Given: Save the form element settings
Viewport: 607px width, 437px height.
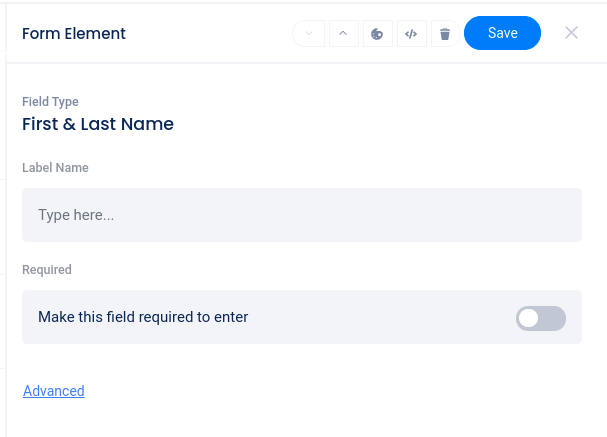Looking at the screenshot, I should point(502,33).
